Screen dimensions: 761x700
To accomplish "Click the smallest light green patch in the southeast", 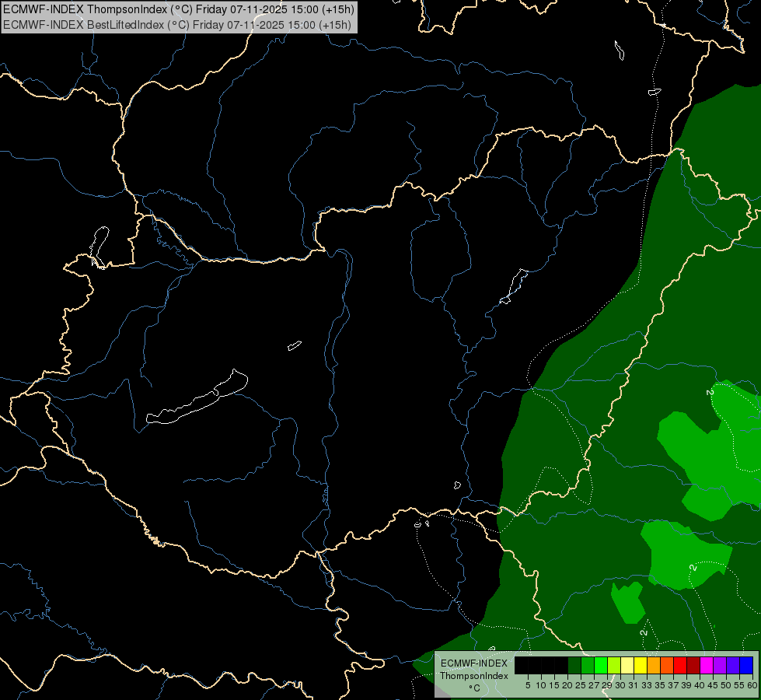I will click(x=628, y=604).
